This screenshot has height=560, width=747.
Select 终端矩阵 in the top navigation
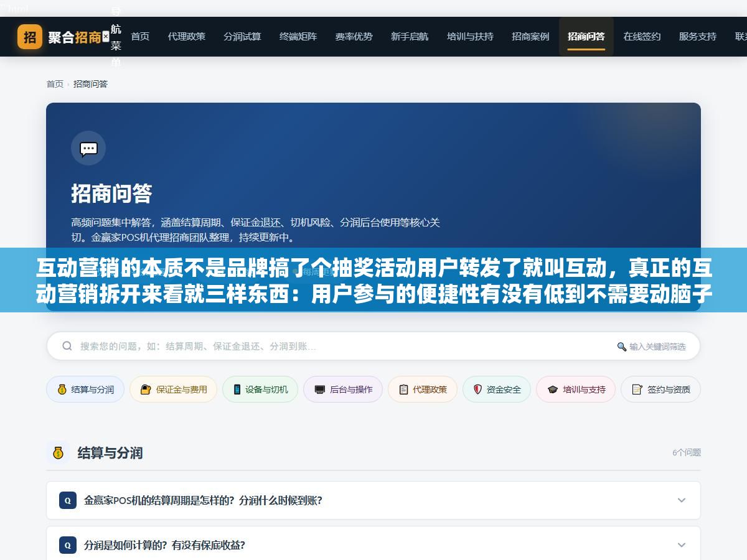[x=298, y=37]
